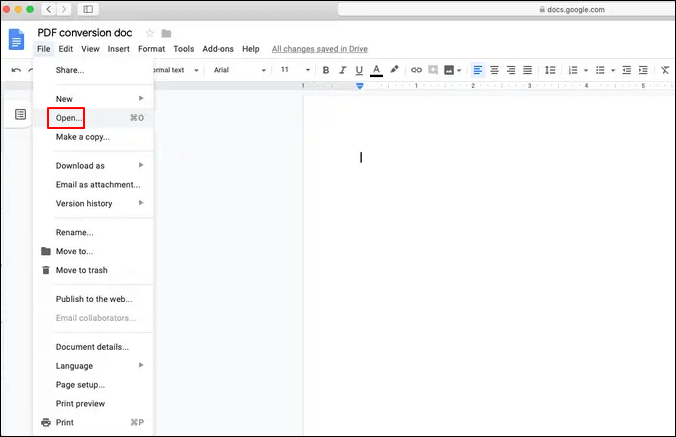Viewport: 676px width, 437px height.
Task: Toggle underline formatting
Action: (x=359, y=70)
